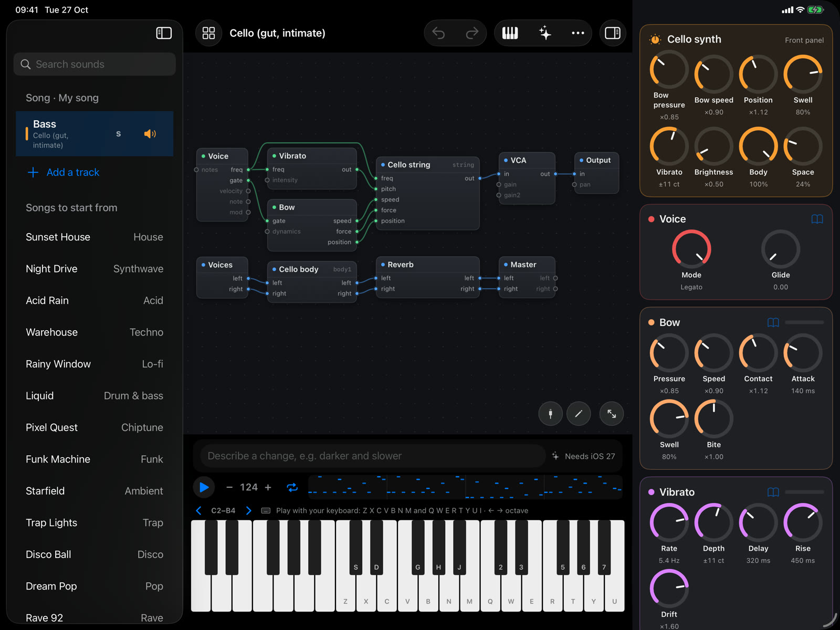
Task: Click the Vibrato Rate knob
Action: 669,522
